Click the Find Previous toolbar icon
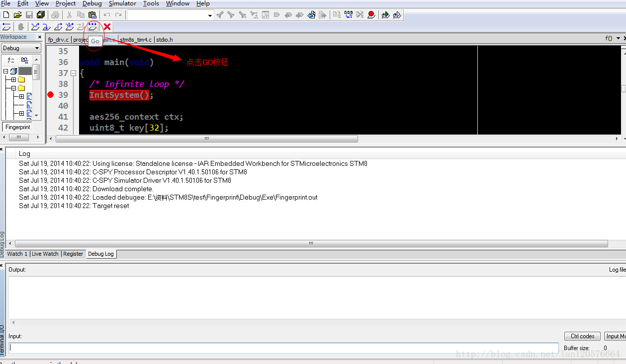Viewport: 626px width, 364px height. [220, 15]
